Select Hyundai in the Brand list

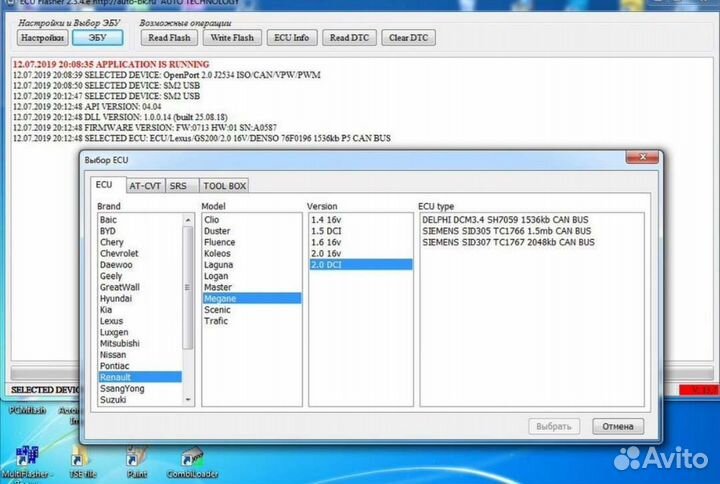[x=140, y=298]
